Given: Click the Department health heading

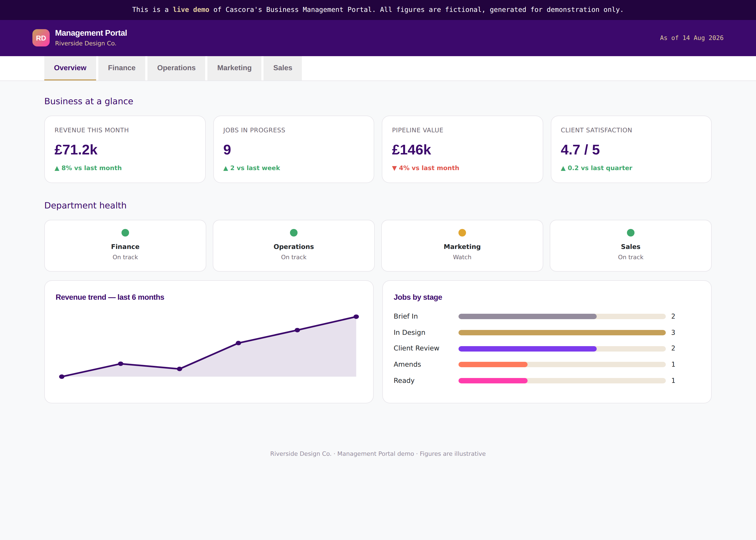Looking at the screenshot, I should click(x=85, y=205).
